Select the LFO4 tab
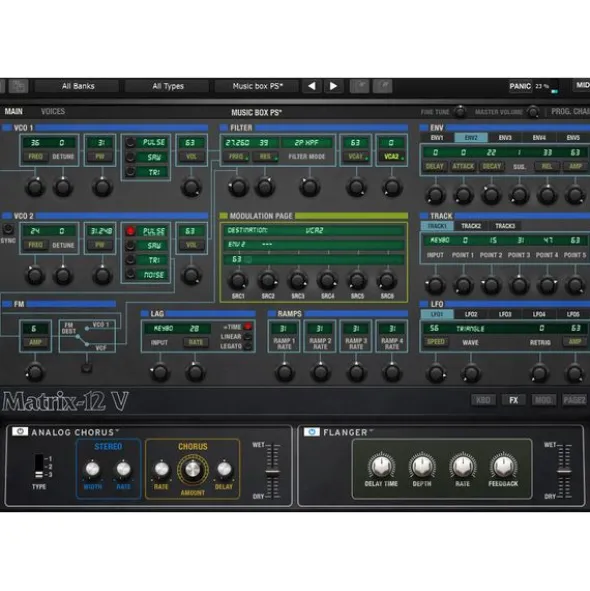The width and height of the screenshot is (590, 591). coord(539,314)
